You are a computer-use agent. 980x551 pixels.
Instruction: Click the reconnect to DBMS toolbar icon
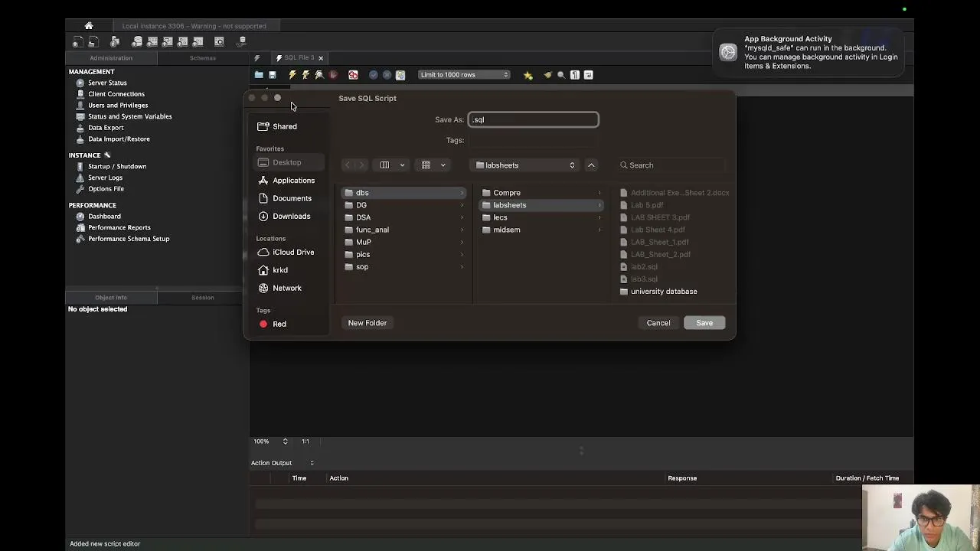tap(243, 41)
